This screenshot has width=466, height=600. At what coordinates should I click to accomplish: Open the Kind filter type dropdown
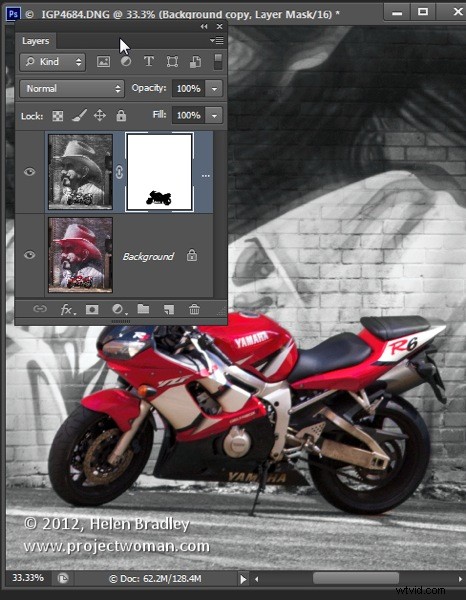[52, 62]
